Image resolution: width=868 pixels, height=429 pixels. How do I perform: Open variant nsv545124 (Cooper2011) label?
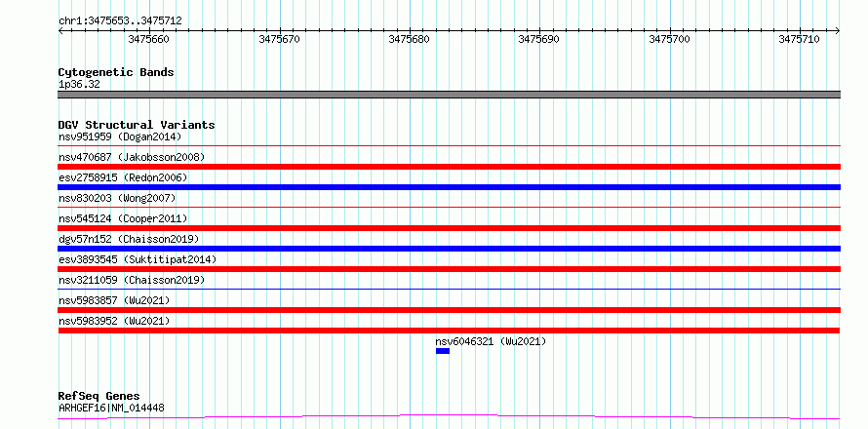click(x=123, y=218)
